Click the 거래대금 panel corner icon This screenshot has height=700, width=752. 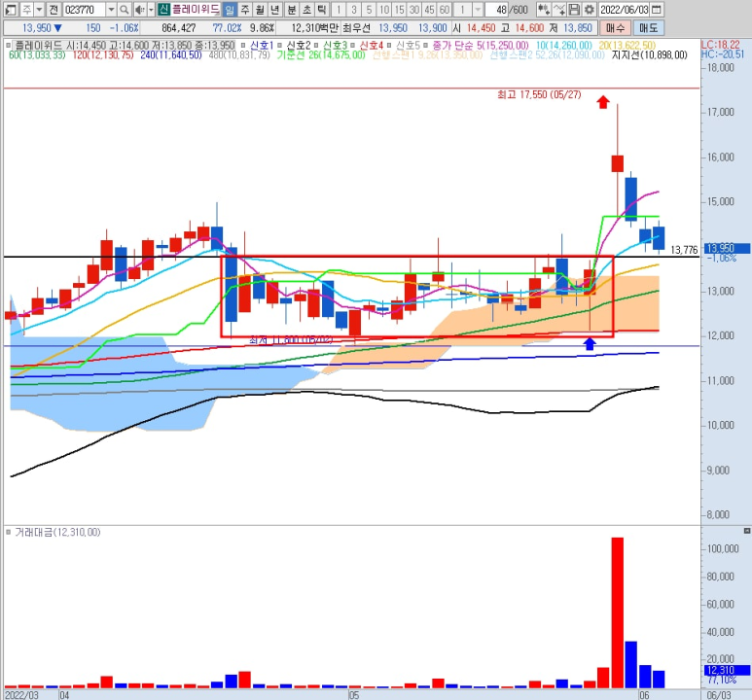click(747, 531)
